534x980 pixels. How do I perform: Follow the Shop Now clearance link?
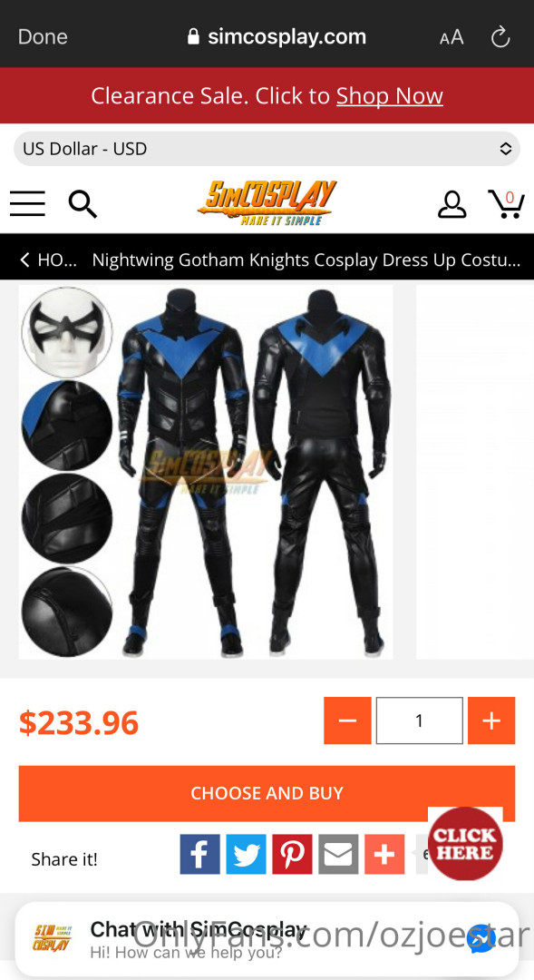click(x=390, y=95)
